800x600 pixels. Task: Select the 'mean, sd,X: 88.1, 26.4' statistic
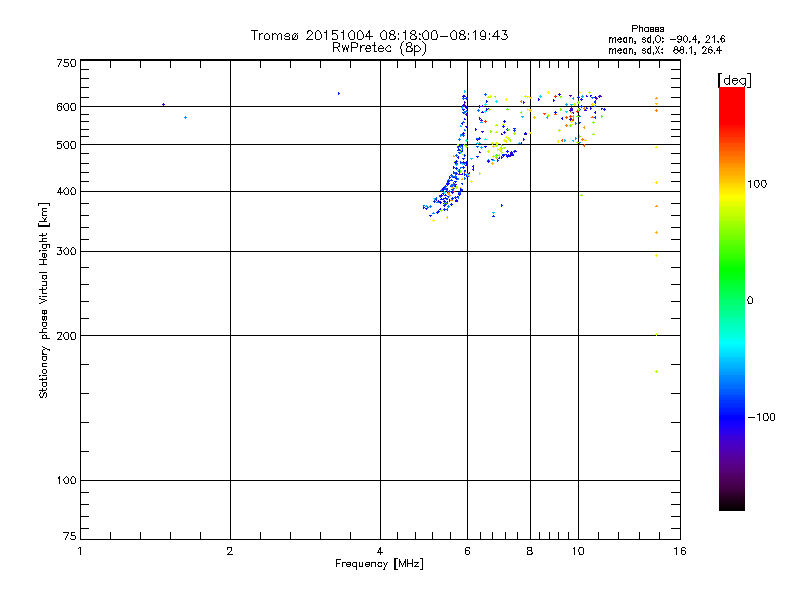click(665, 51)
